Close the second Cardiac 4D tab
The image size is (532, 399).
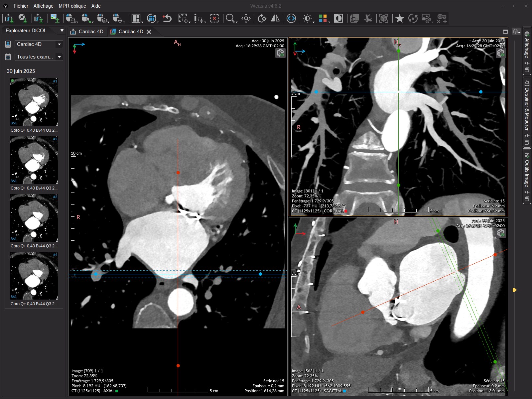pos(149,32)
